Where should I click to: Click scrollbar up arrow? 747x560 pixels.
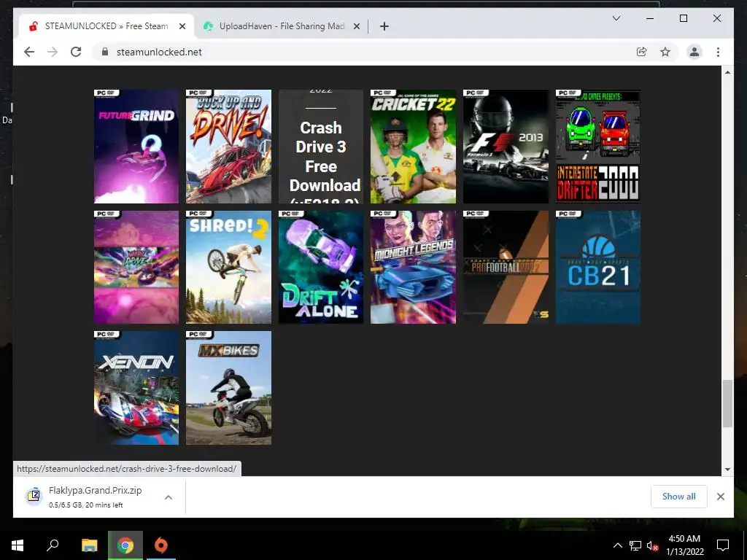click(727, 72)
